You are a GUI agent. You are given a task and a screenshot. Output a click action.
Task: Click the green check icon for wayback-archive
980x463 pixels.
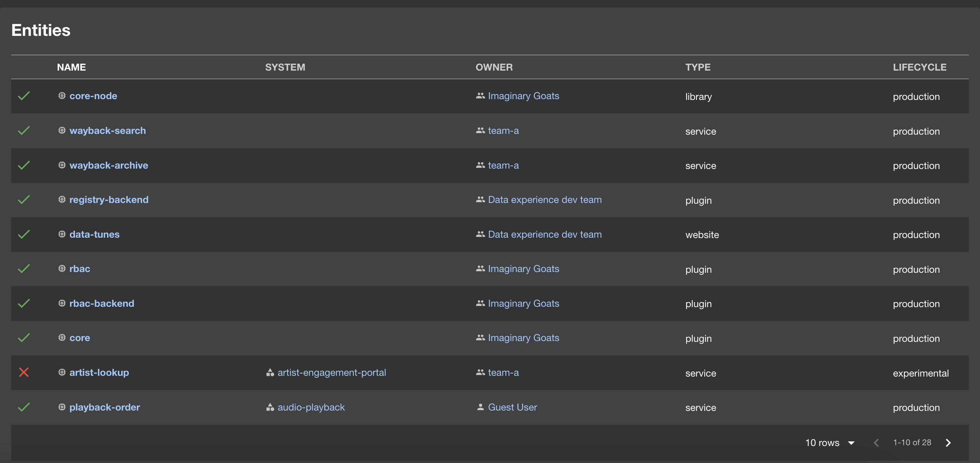point(24,165)
